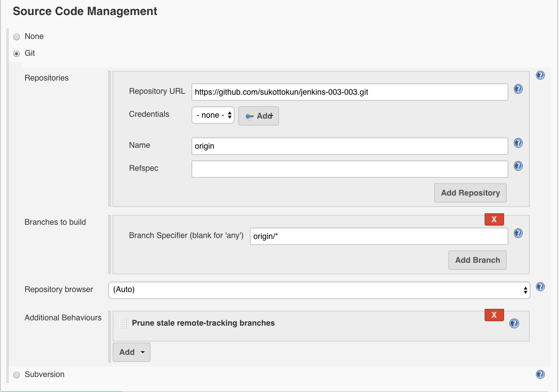The width and height of the screenshot is (559, 392).
Task: Open the Credentials dropdown
Action: (x=213, y=115)
